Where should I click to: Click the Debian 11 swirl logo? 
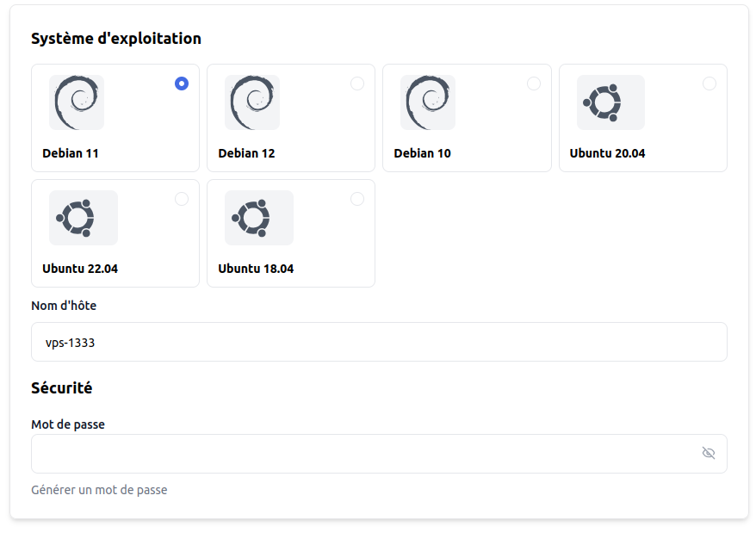tap(77, 102)
